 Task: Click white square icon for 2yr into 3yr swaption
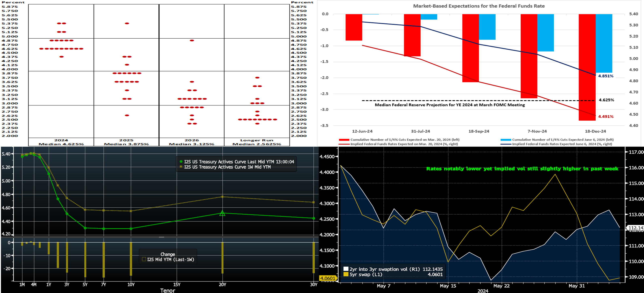click(x=346, y=269)
